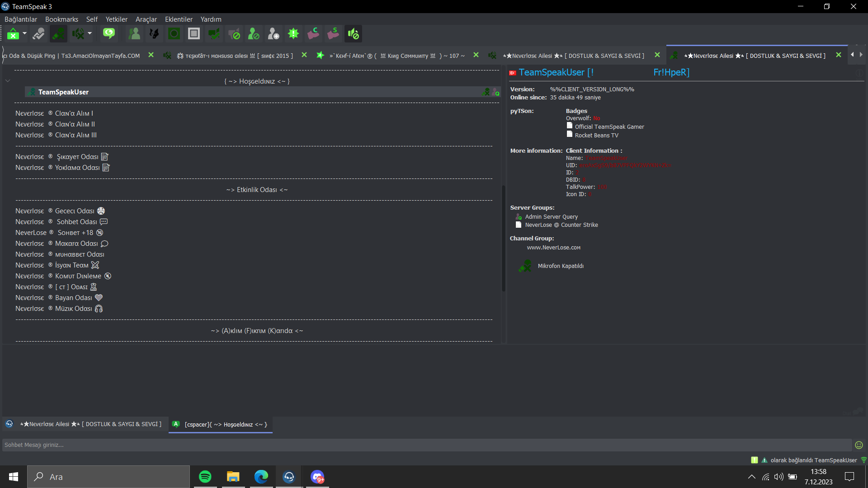Close the King Community server tab
868x488 pixels.
476,55
